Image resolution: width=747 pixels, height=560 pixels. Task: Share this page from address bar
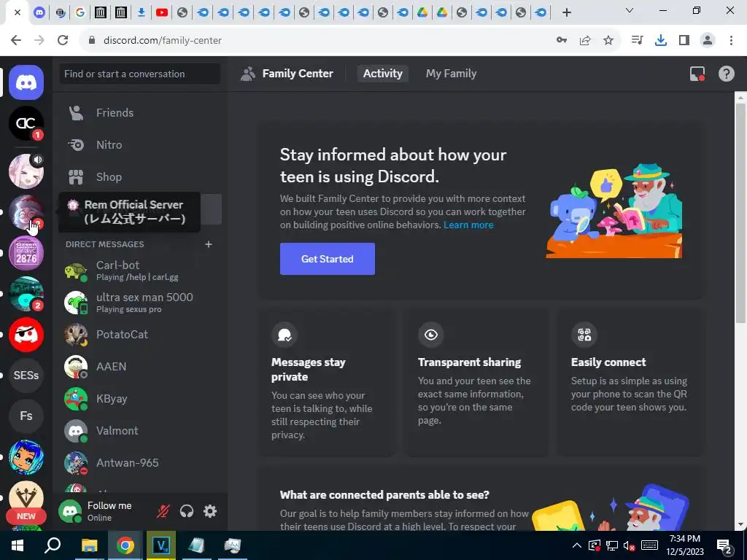coord(585,40)
